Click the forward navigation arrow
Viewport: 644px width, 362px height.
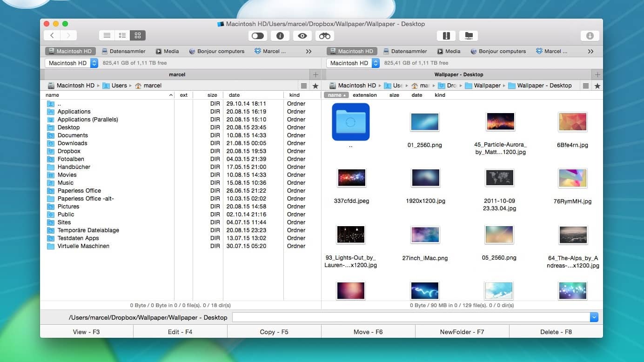pos(69,35)
